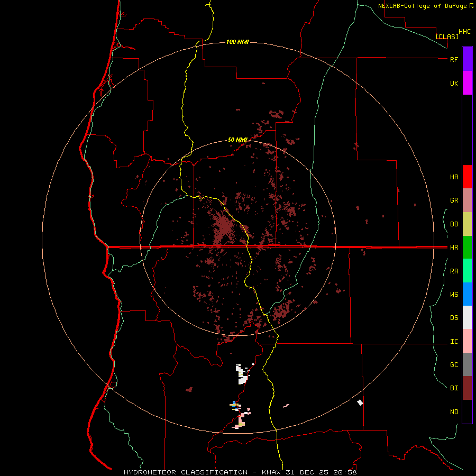476x476 pixels.
Task: Click the BI legend label
Action: (454, 388)
